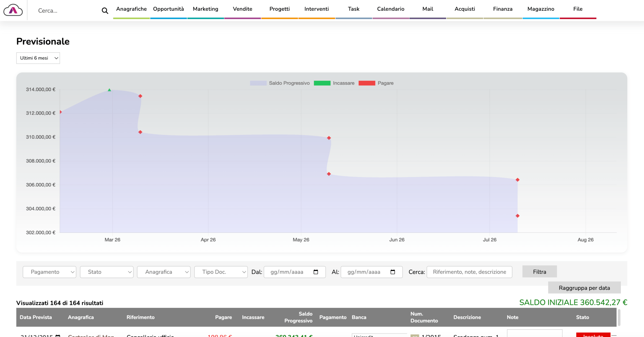This screenshot has width=644, height=337.
Task: Open the Finanza menu
Action: click(502, 9)
